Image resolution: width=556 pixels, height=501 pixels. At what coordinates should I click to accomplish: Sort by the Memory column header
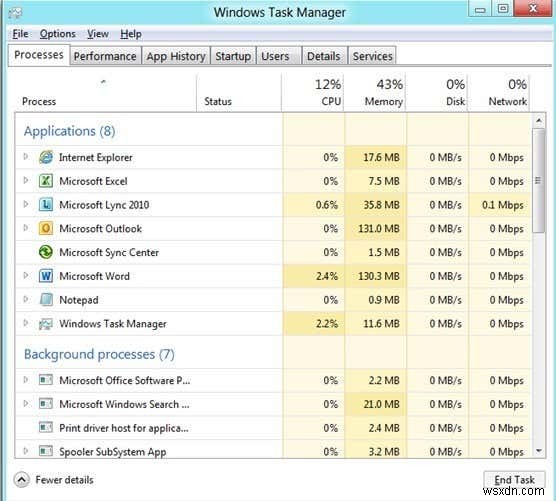point(375,93)
